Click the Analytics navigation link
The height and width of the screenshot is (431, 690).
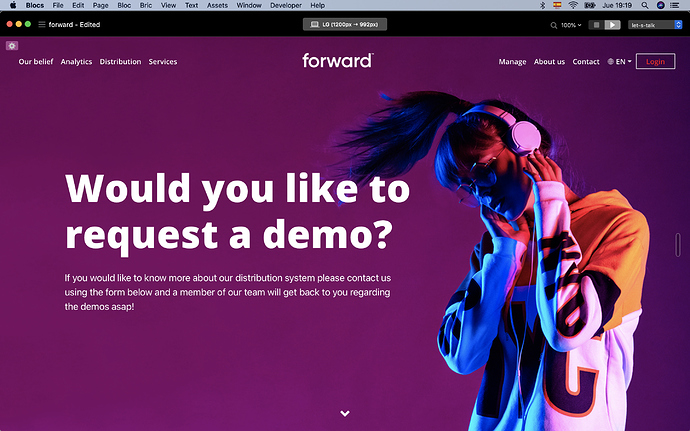(x=76, y=62)
